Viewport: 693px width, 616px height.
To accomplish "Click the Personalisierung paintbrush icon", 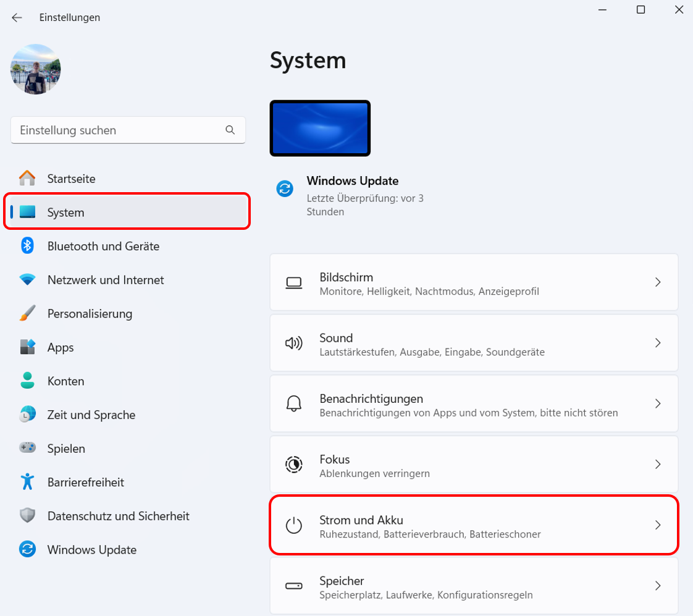I will pos(27,314).
